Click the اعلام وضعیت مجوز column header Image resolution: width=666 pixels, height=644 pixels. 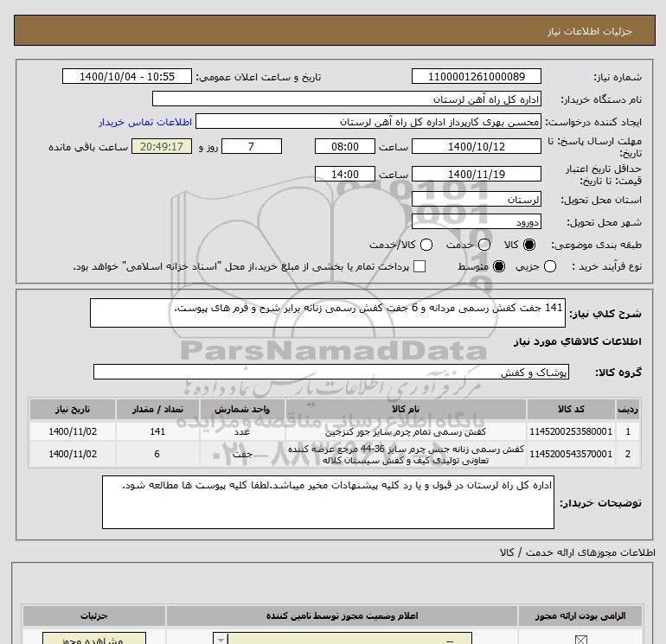[x=342, y=615]
